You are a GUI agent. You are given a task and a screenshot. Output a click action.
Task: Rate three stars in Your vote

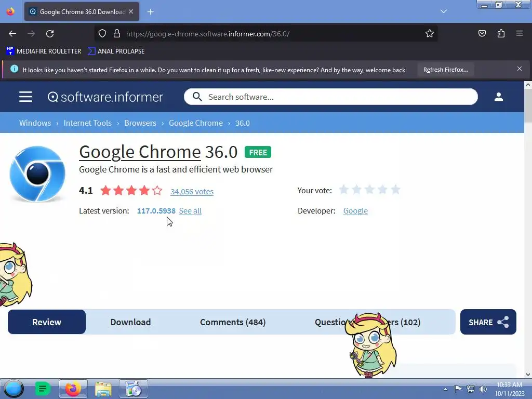coord(369,189)
